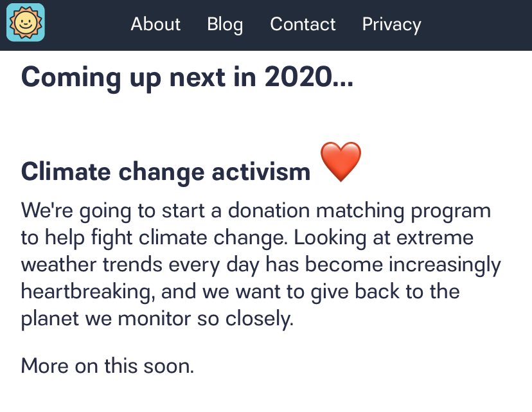Open the About page
The image size is (532, 412).
tap(155, 24)
